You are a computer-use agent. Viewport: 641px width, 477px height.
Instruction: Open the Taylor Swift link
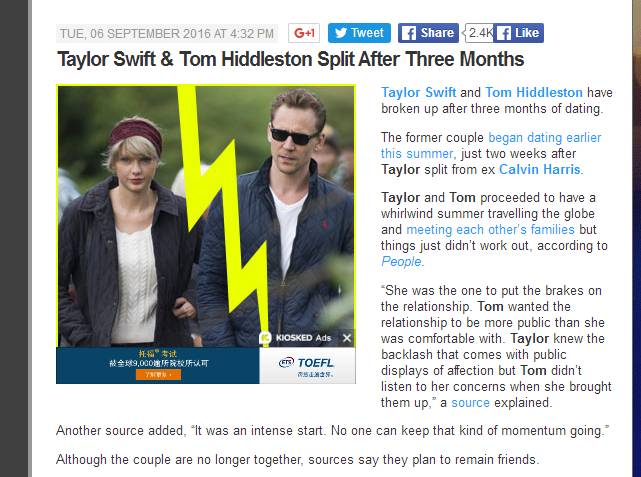coord(419,92)
